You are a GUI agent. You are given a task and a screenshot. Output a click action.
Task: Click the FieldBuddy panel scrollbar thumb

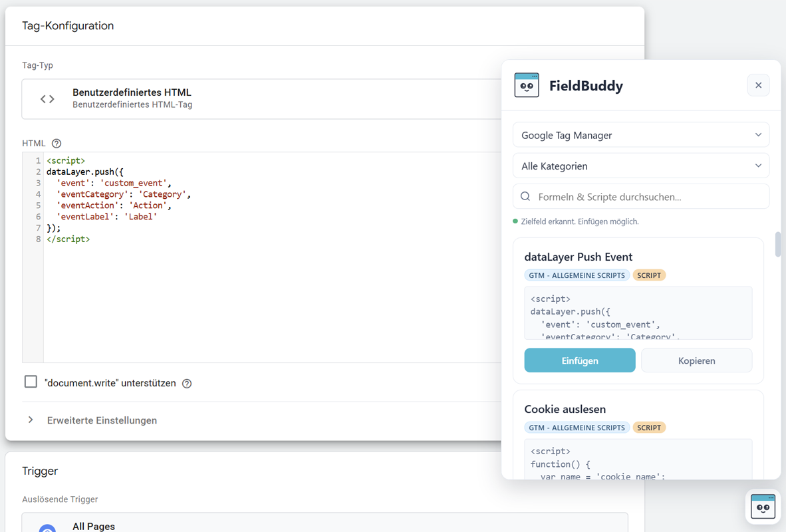777,244
